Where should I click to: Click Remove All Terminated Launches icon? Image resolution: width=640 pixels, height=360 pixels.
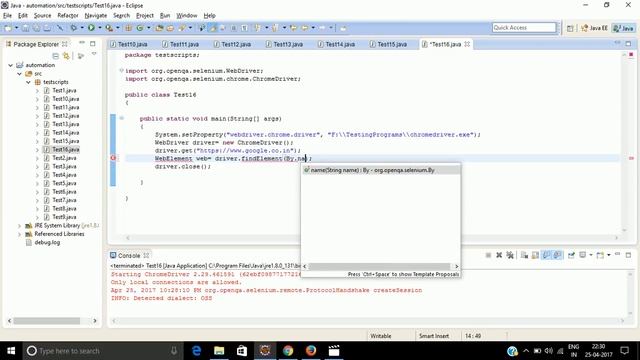510,255
